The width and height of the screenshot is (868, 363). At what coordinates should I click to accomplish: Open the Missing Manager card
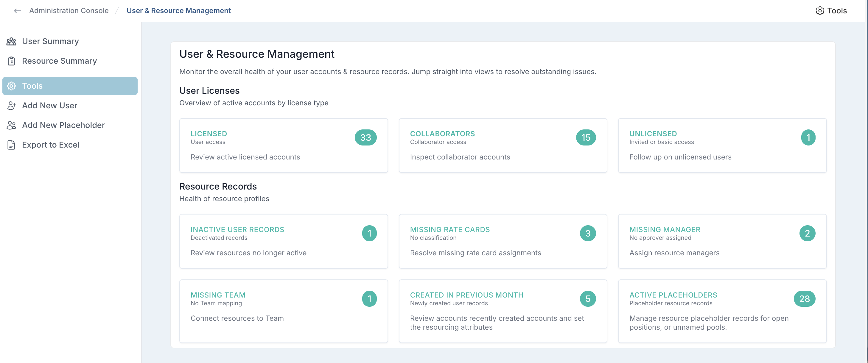click(x=722, y=241)
